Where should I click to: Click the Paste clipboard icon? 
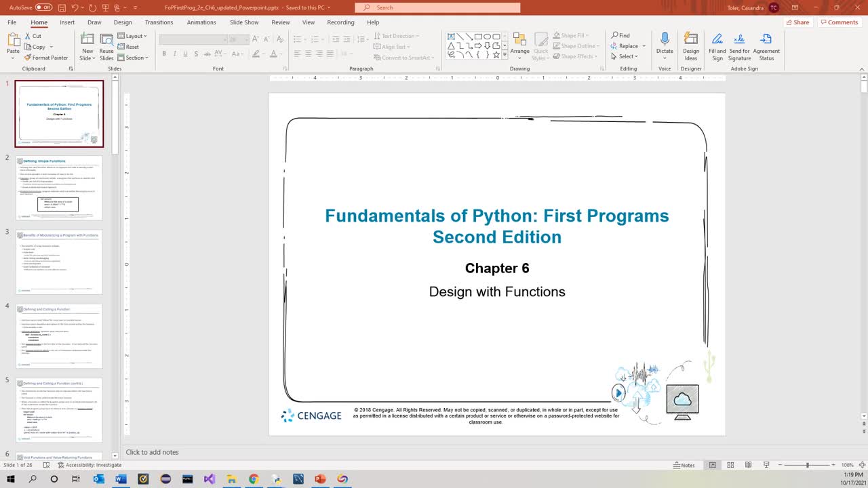tap(13, 39)
